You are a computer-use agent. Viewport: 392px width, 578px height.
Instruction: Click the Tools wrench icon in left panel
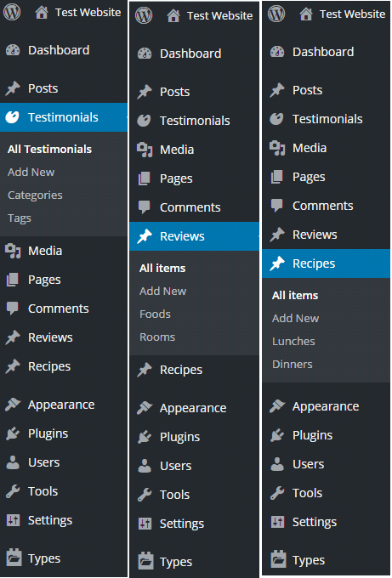pos(13,491)
